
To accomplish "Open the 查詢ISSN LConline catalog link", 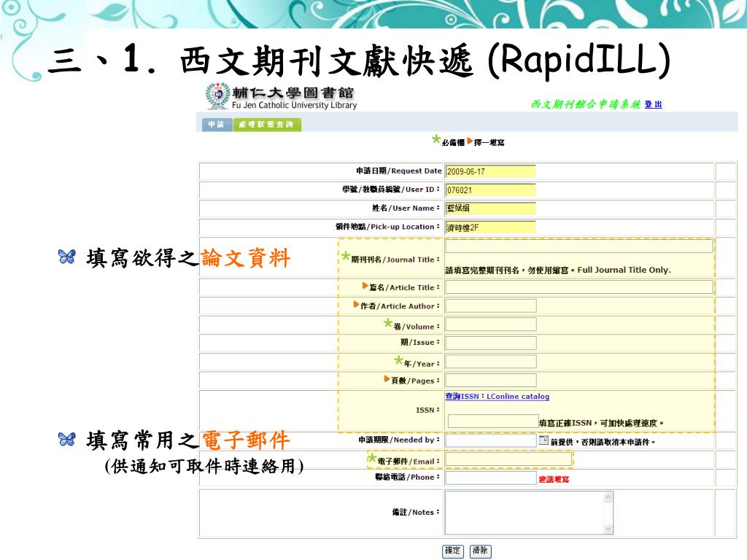I will (x=498, y=396).
